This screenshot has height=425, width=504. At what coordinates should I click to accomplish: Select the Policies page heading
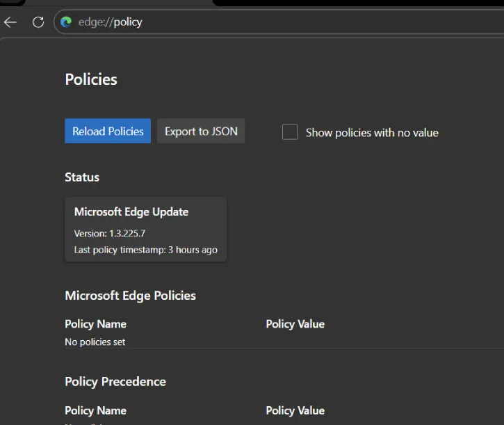[x=91, y=79]
